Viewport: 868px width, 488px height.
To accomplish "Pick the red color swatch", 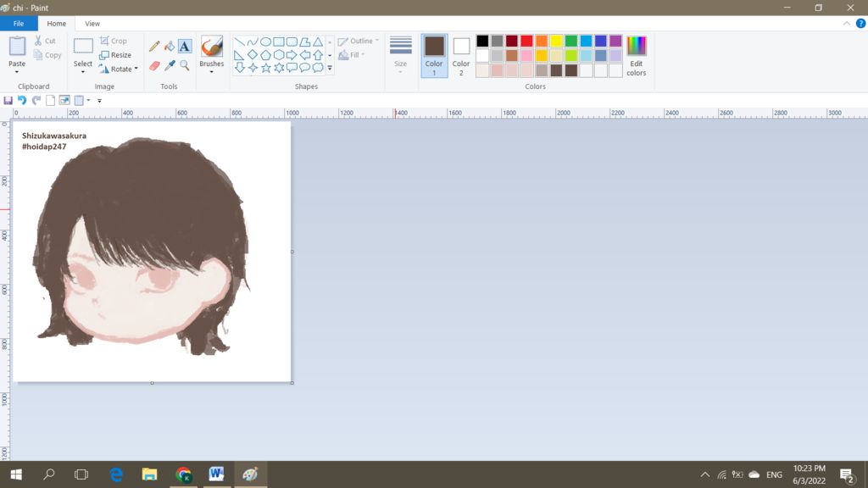I will [526, 41].
